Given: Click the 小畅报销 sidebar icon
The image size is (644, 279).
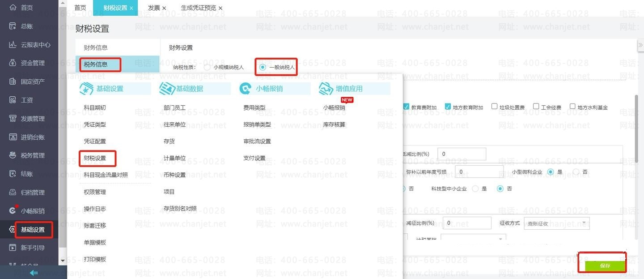Looking at the screenshot, I should pos(13,211).
